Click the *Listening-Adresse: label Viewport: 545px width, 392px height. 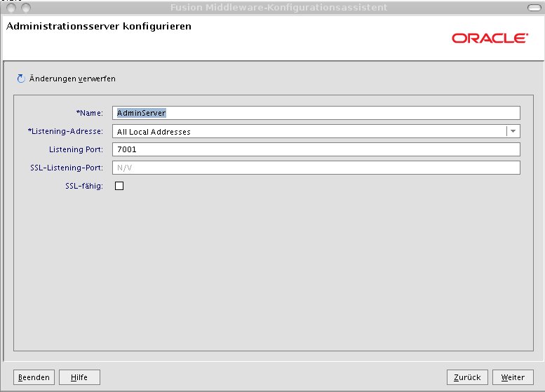click(65, 131)
